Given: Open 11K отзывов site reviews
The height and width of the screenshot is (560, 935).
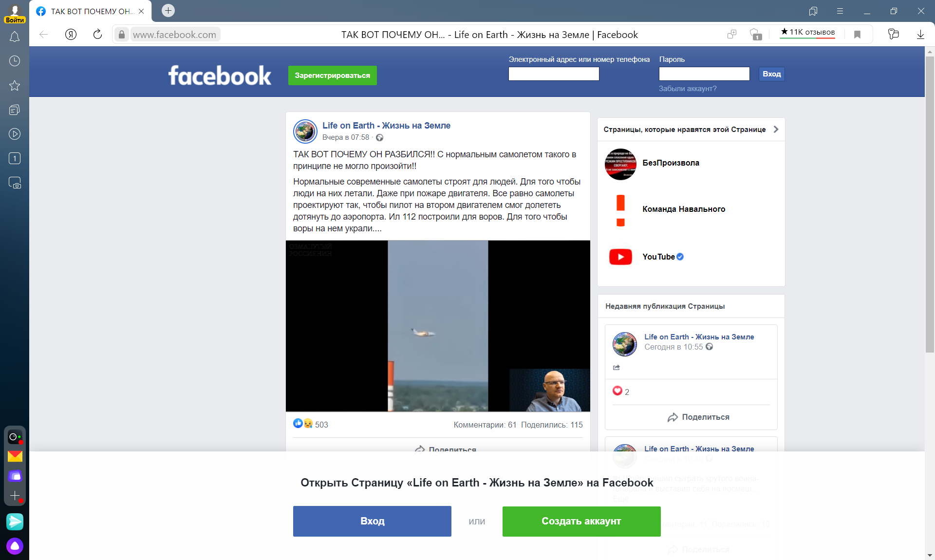Looking at the screenshot, I should click(x=808, y=32).
